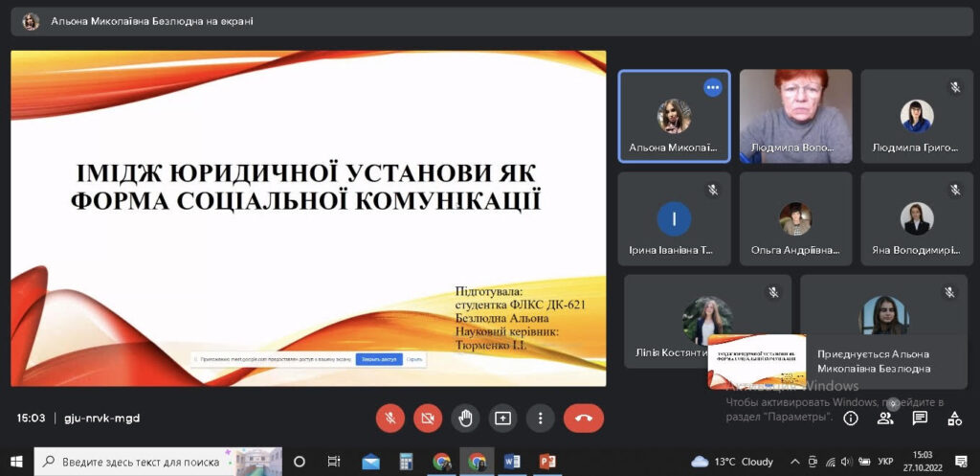The width and height of the screenshot is (980, 476).
Task: Turn on the camera in the call bar
Action: click(427, 419)
